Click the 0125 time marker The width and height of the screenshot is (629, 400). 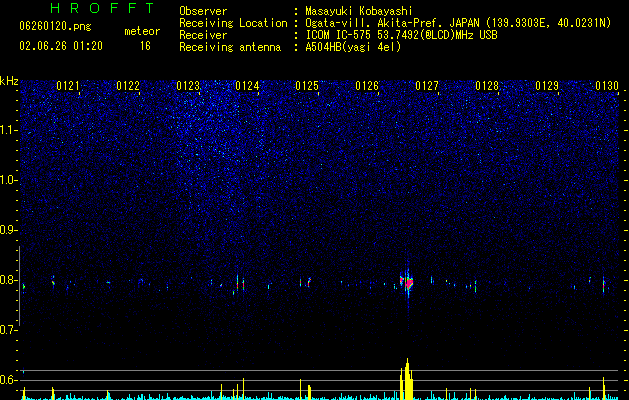307,86
